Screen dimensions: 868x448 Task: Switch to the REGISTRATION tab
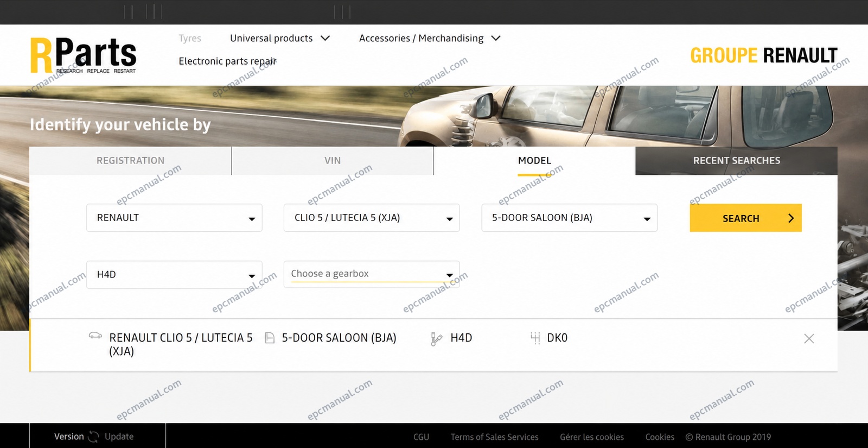[130, 161]
